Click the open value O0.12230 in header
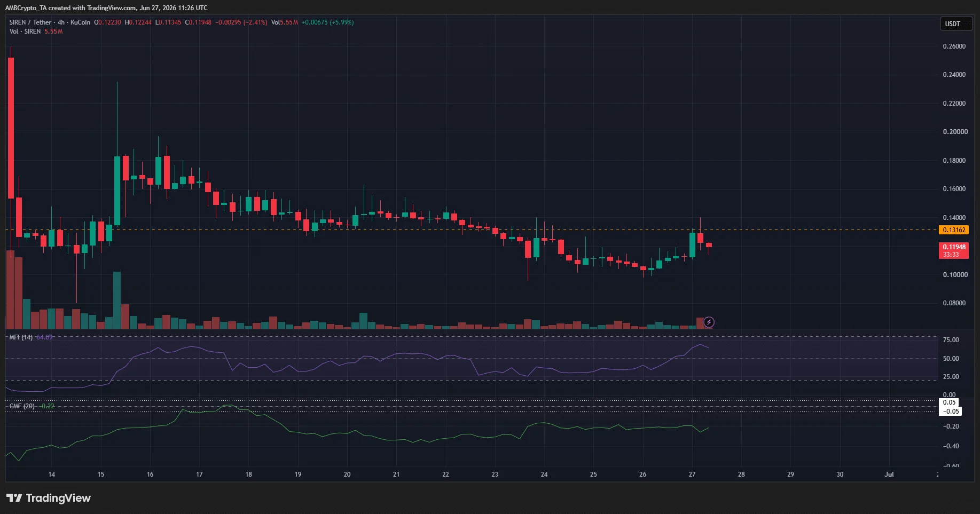Image resolution: width=980 pixels, height=514 pixels. (x=108, y=22)
